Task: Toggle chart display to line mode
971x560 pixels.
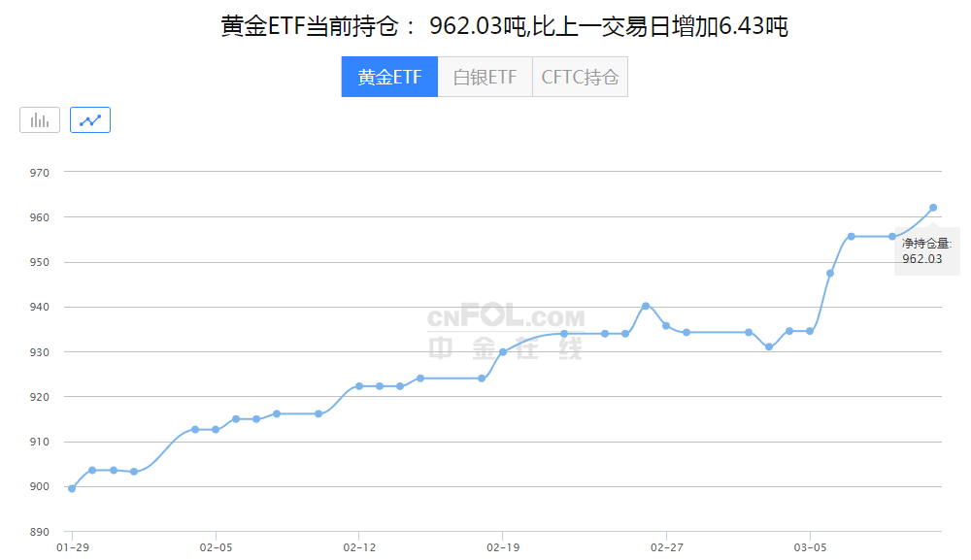Action: point(89,119)
